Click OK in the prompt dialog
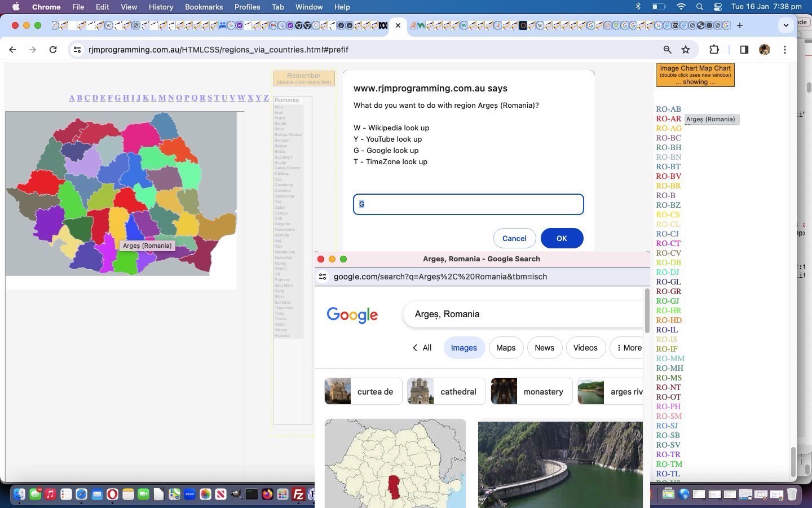The width and height of the screenshot is (812, 508). click(562, 238)
